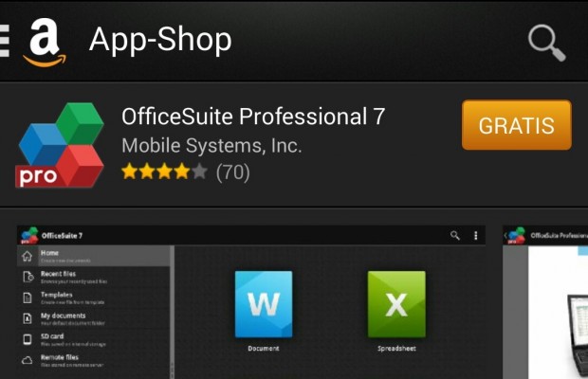View the four-star rating reviews
This screenshot has width=588, height=379.
(x=164, y=171)
